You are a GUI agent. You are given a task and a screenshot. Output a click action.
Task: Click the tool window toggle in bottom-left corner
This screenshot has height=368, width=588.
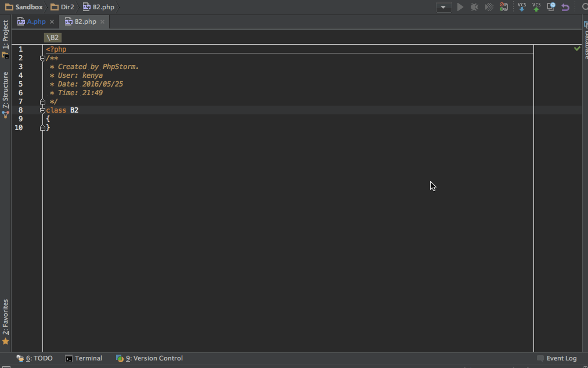(5, 366)
